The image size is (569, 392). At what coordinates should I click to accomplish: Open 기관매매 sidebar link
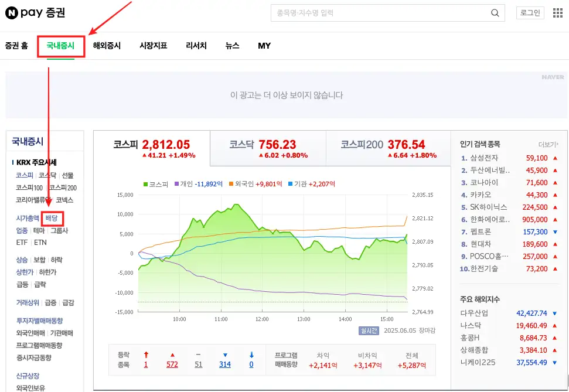(62, 333)
